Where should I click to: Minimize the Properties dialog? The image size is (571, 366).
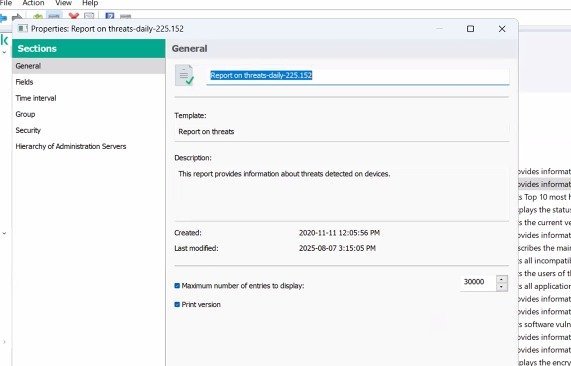tap(440, 28)
